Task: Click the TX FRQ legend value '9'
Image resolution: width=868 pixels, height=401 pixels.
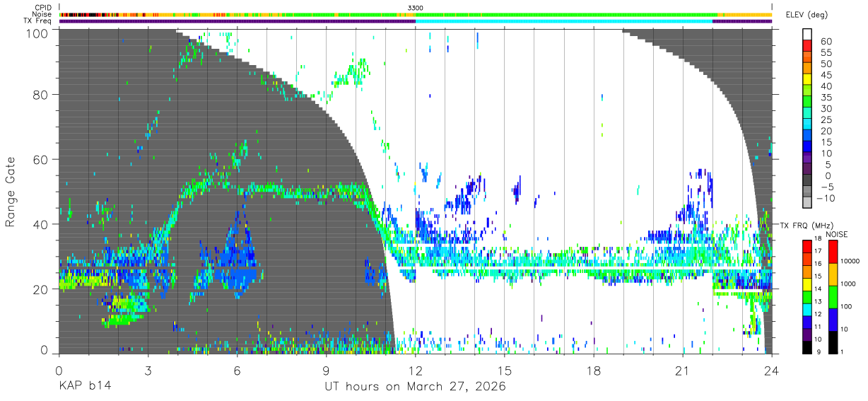Action: tap(819, 352)
